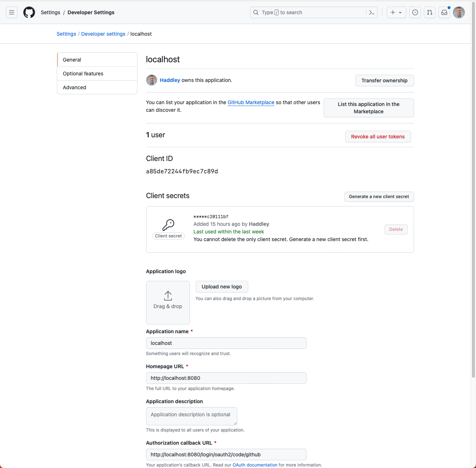Switch to the Advanced sidebar tab
This screenshot has width=476, height=468.
pyautogui.click(x=97, y=87)
